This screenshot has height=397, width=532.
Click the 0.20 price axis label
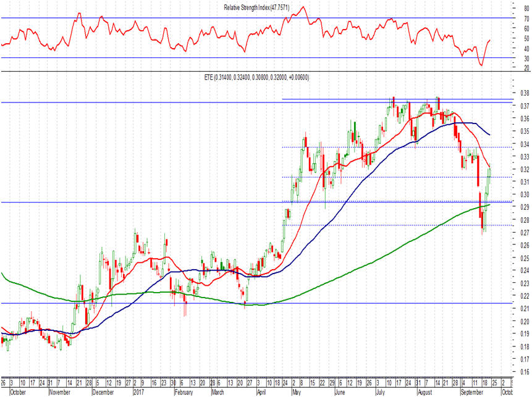525,322
